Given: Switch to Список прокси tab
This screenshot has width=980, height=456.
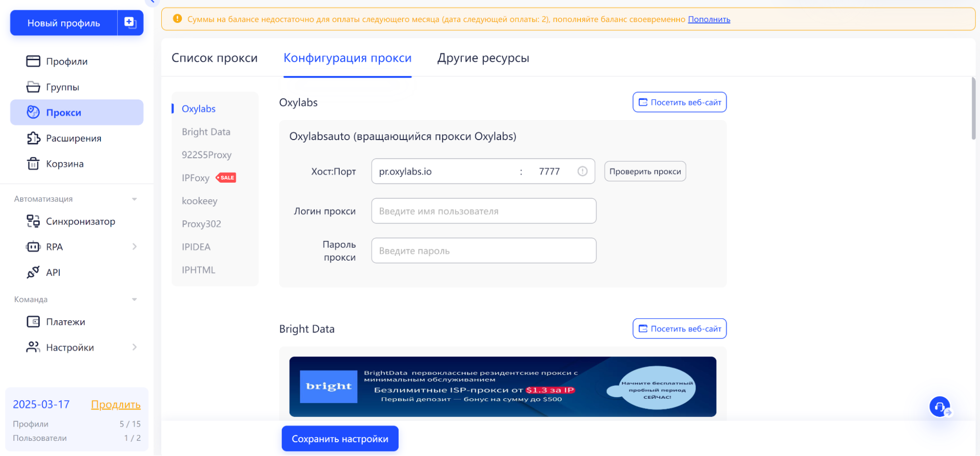Looking at the screenshot, I should coord(215,58).
